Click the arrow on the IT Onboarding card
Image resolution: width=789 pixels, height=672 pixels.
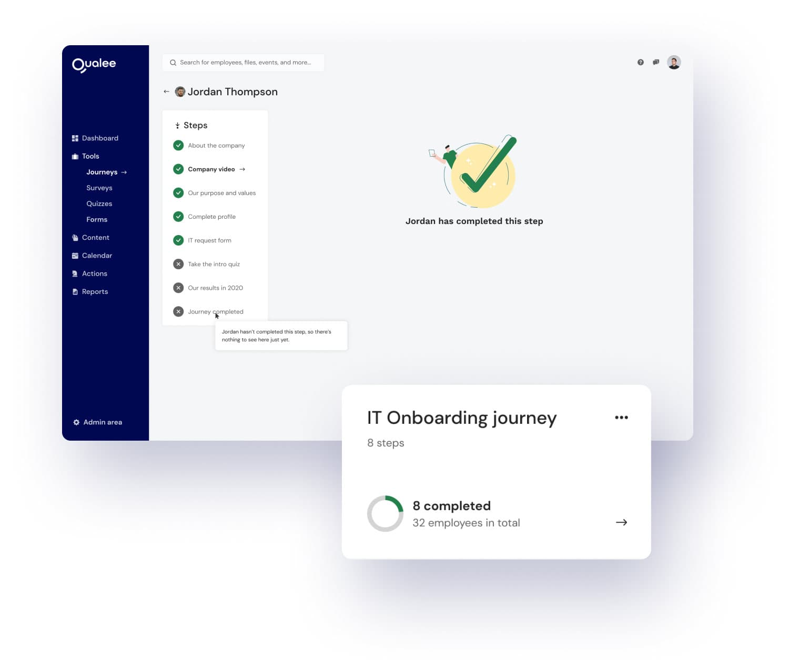click(x=621, y=522)
